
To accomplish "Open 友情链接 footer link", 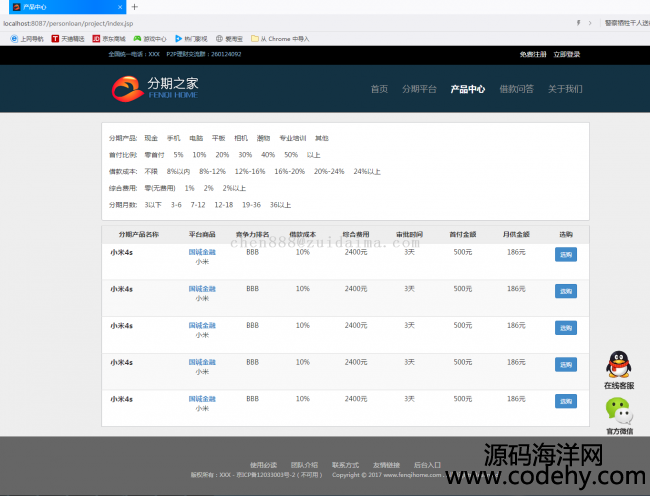I will click(386, 465).
